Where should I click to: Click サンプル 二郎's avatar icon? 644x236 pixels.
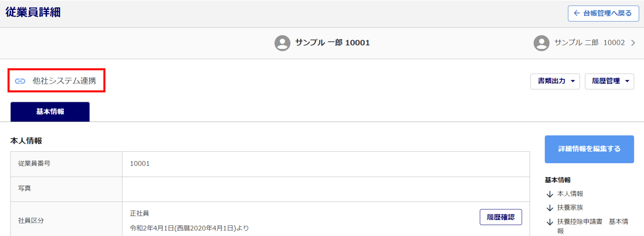point(542,43)
